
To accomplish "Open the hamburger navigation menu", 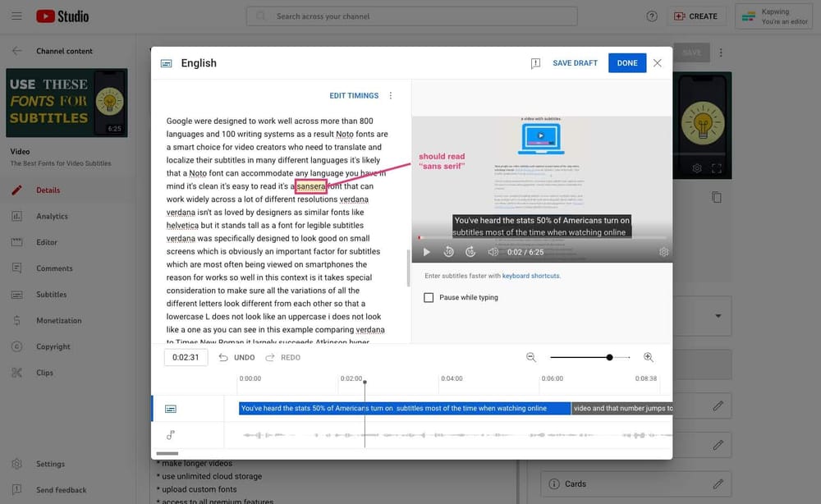I will click(16, 16).
